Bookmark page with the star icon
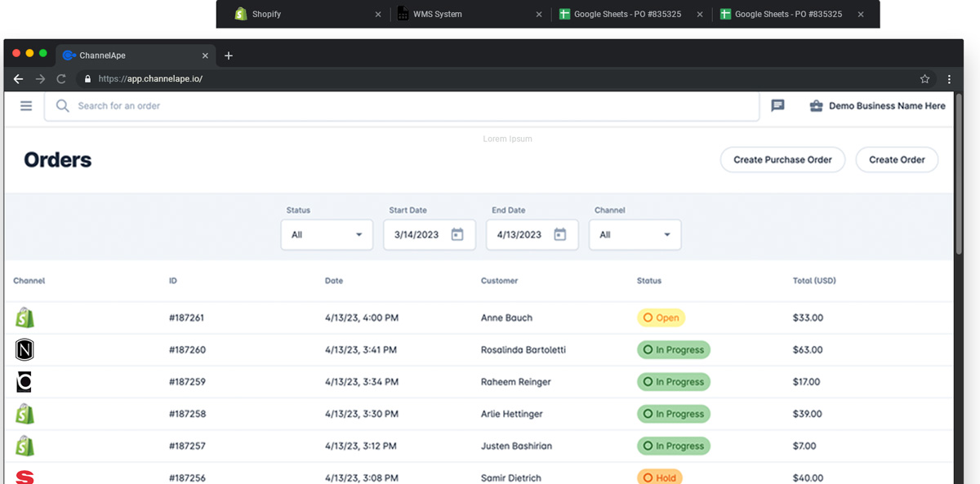 coord(924,79)
